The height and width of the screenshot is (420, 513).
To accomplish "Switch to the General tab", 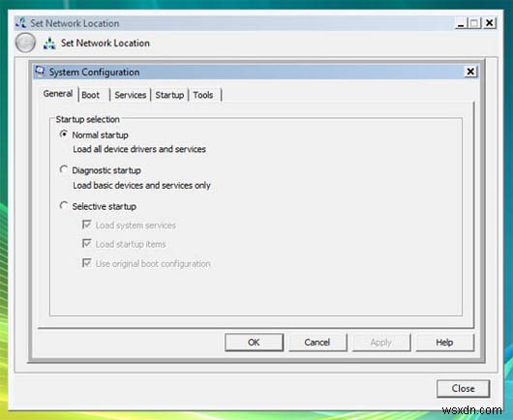I will 58,94.
